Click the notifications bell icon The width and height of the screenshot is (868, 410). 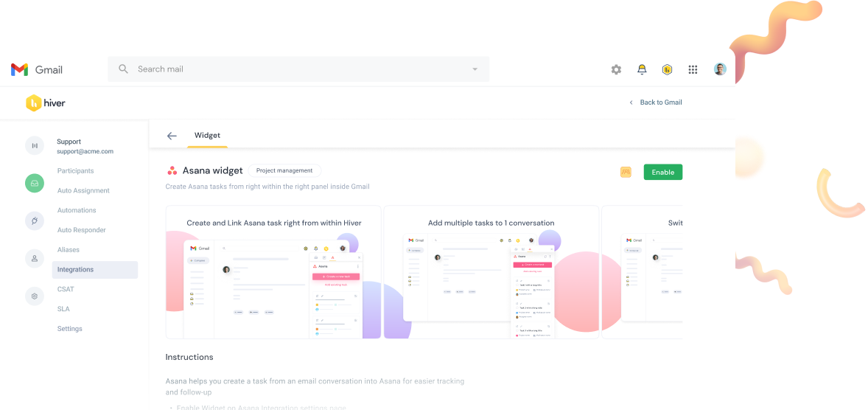click(x=642, y=69)
